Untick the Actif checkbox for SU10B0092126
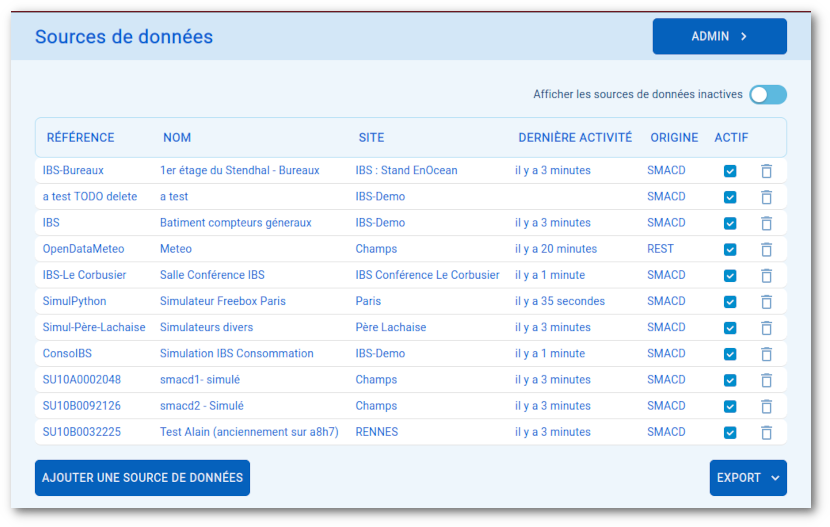This screenshot has width=830, height=527. (x=730, y=406)
